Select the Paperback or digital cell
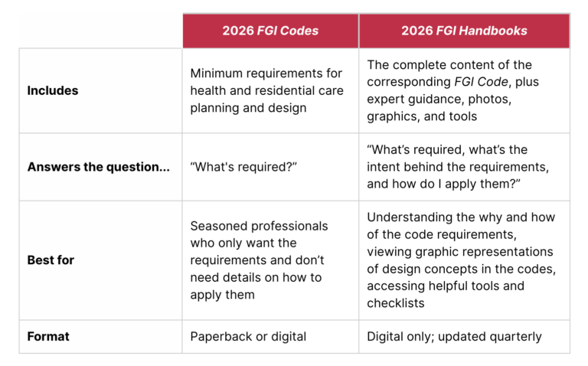Screen dimensions: 588x366 click(270, 336)
